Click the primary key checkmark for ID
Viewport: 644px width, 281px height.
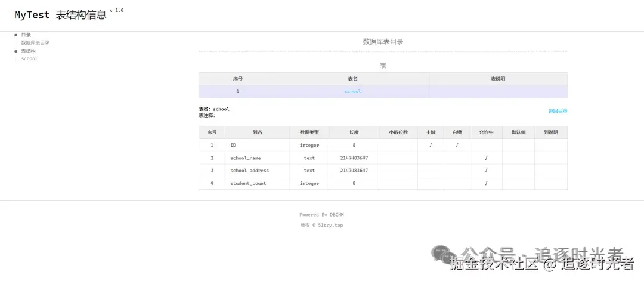pos(431,146)
